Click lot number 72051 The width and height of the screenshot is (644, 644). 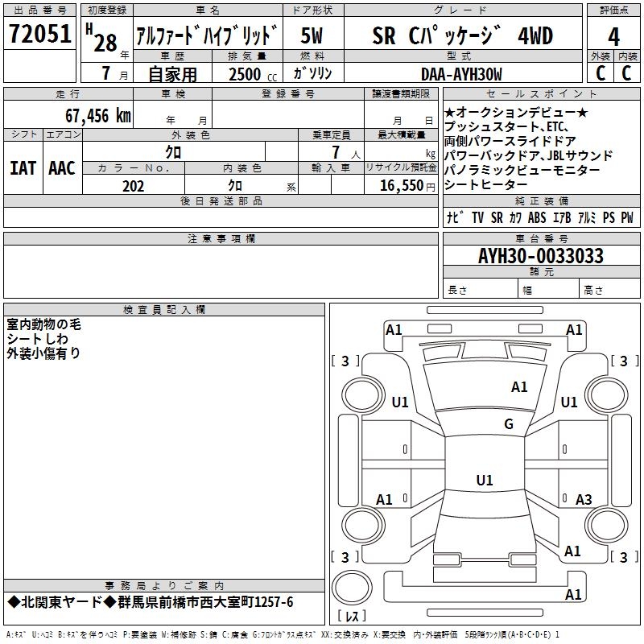[40, 34]
